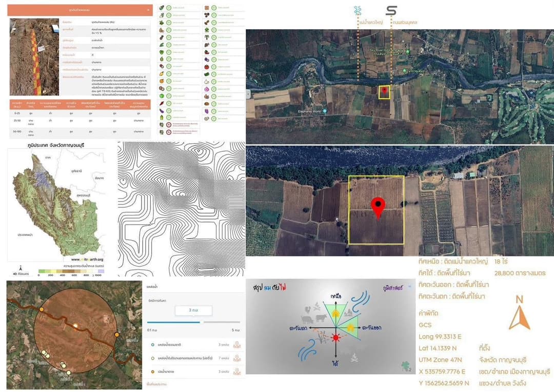Click the green suitability badge beside the tomato

pyautogui.click(x=214, y=67)
